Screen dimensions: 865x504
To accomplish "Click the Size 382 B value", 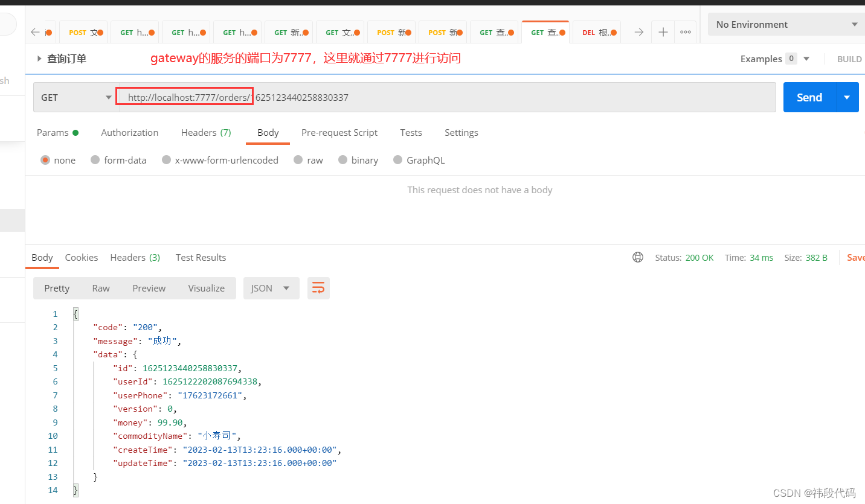I will 817,257.
